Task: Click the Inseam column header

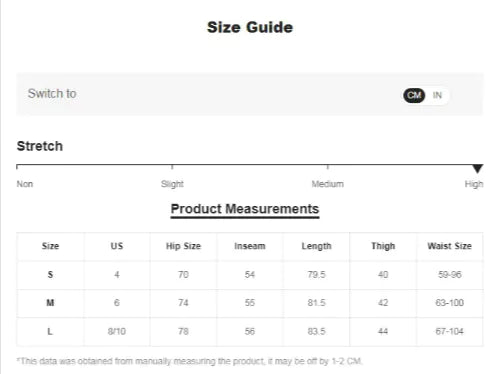Action: point(250,246)
